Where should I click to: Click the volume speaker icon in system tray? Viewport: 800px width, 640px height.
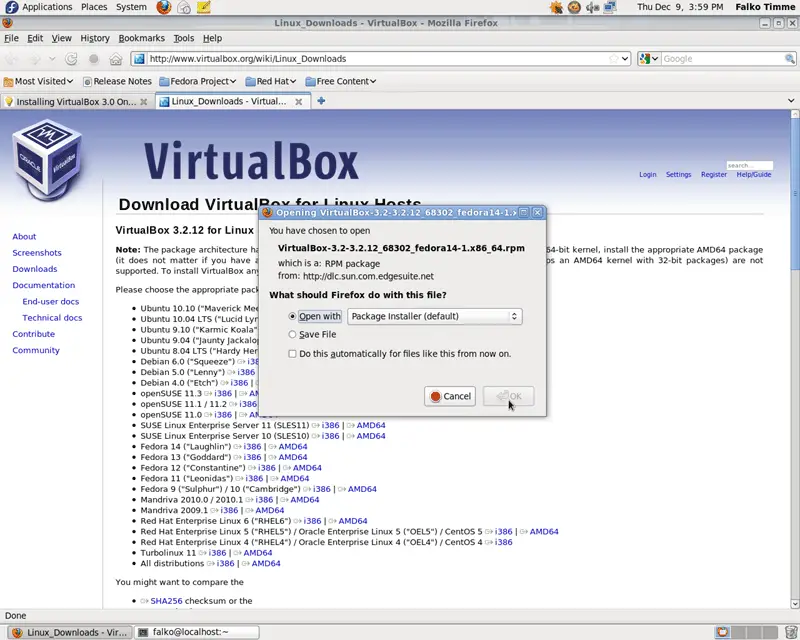pyautogui.click(x=592, y=7)
